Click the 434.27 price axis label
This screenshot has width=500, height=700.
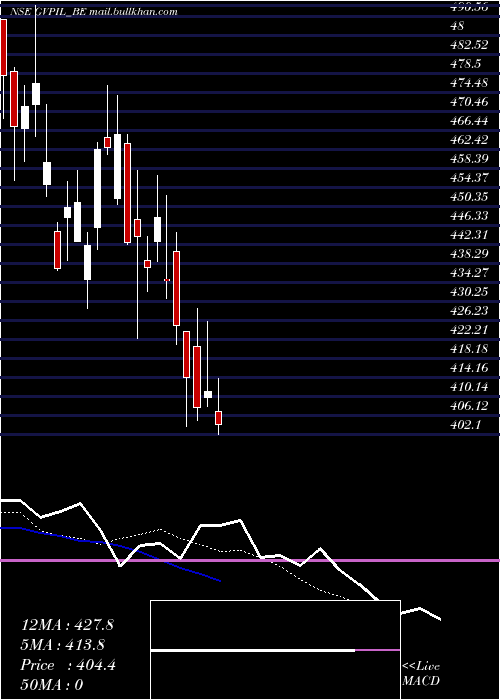tap(471, 272)
